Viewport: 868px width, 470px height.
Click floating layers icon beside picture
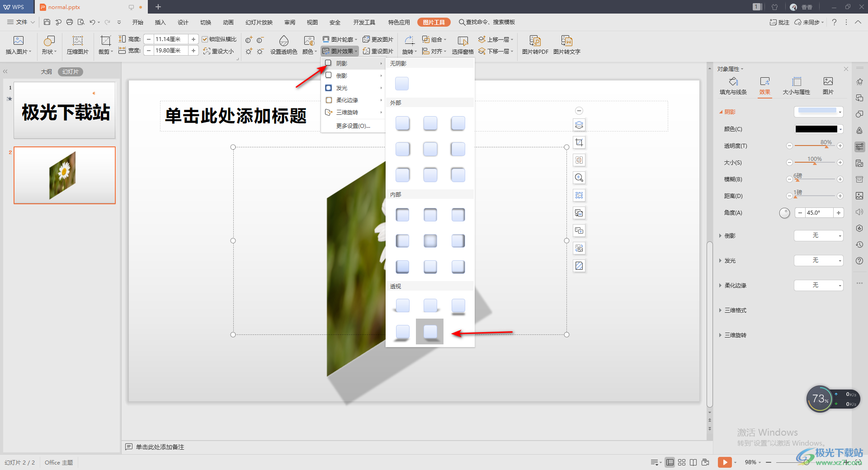(579, 125)
